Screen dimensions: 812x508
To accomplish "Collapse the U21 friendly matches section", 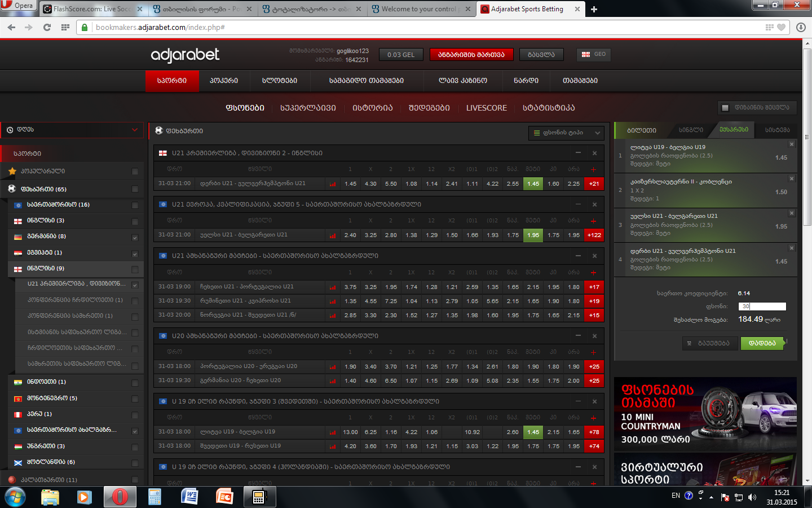I will 578,256.
